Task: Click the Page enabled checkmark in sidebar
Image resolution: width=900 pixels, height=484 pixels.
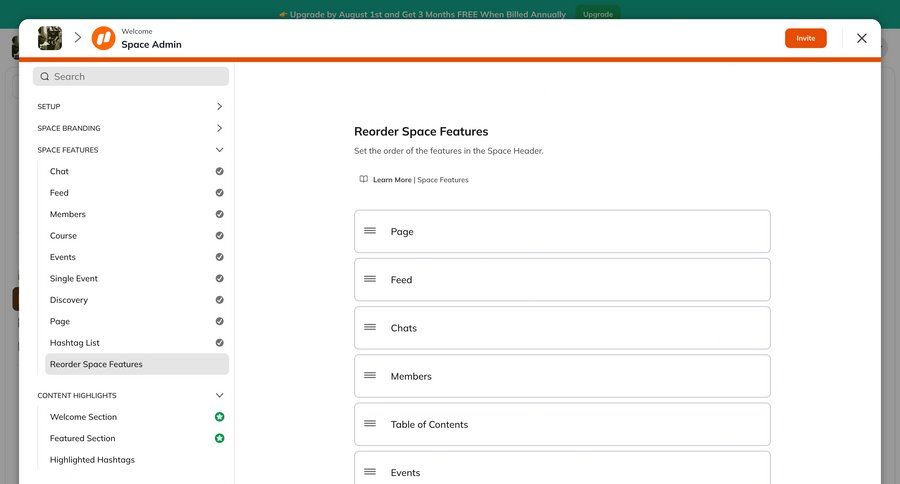Action: (x=219, y=322)
